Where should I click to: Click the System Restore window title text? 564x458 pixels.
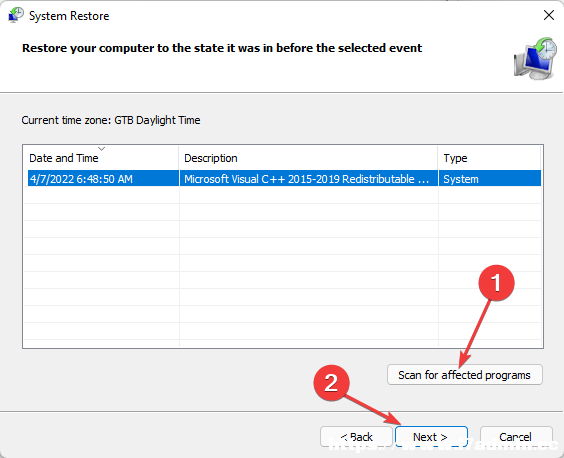[69, 16]
